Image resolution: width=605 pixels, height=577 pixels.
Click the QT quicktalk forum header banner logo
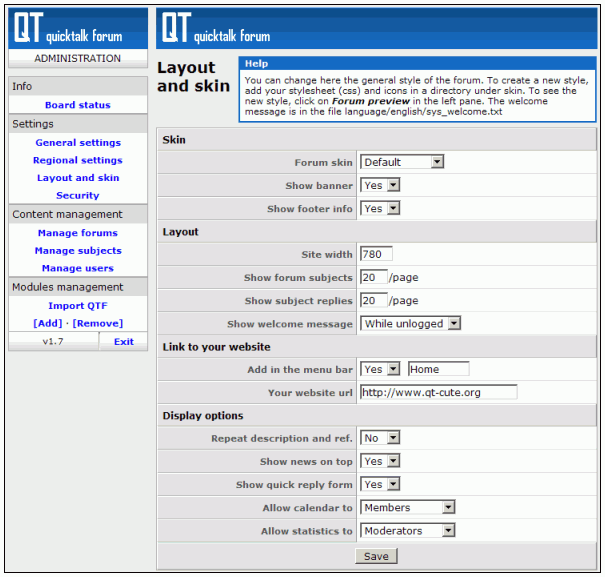point(215,29)
